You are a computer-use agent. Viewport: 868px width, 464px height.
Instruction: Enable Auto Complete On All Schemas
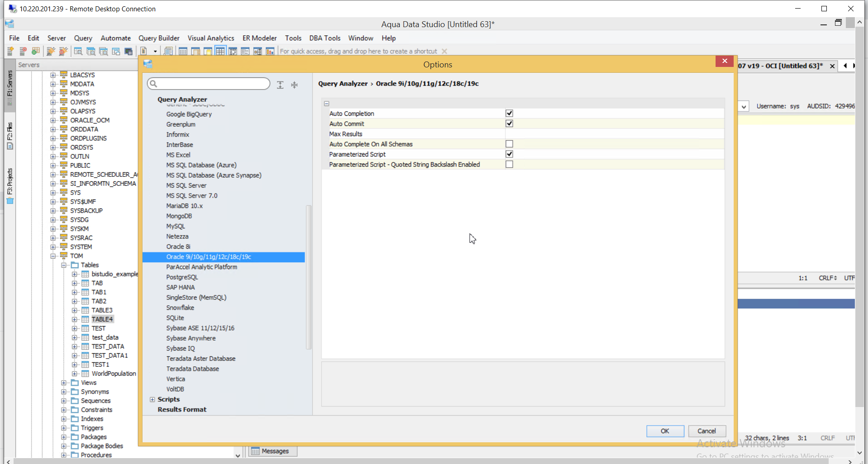[x=509, y=144]
